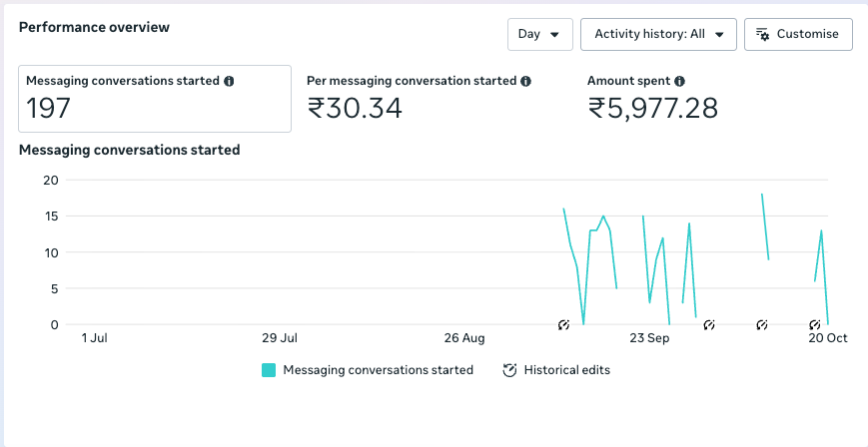Click historical edit marker just after 23 Sep

click(709, 324)
